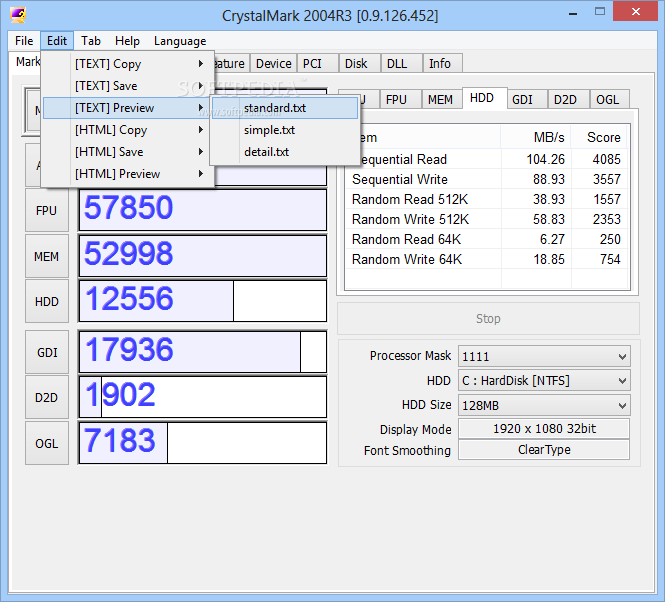Click the HDD score bar 12556
Image resolution: width=665 pixels, height=602 pixels.
point(203,301)
